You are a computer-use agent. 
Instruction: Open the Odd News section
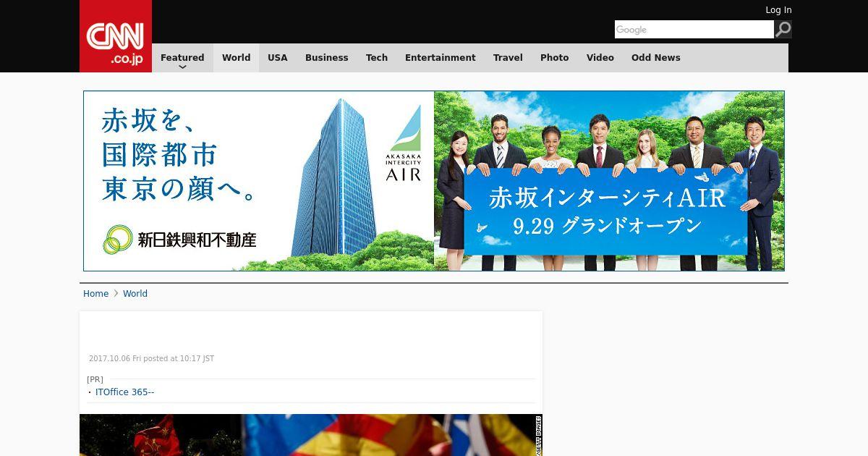[656, 58]
